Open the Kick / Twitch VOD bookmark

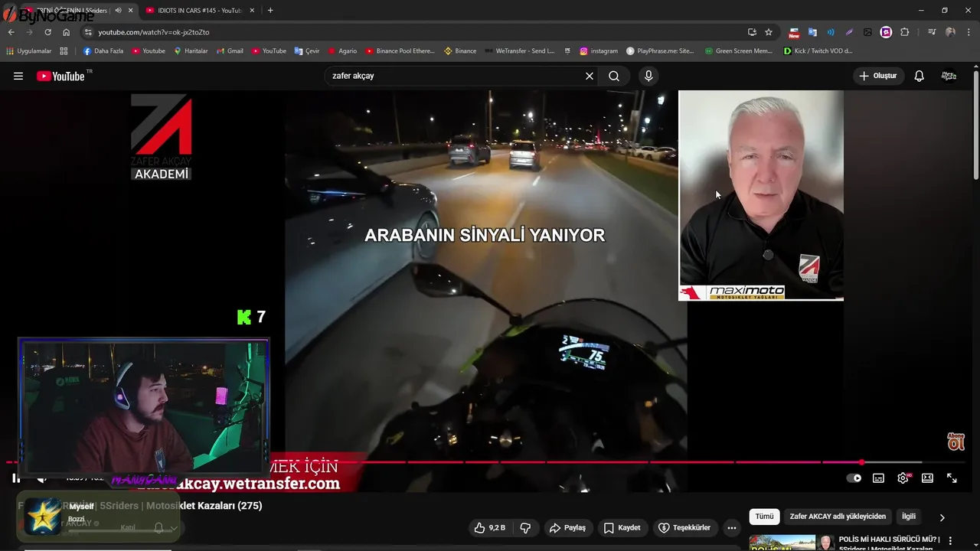pyautogui.click(x=818, y=51)
